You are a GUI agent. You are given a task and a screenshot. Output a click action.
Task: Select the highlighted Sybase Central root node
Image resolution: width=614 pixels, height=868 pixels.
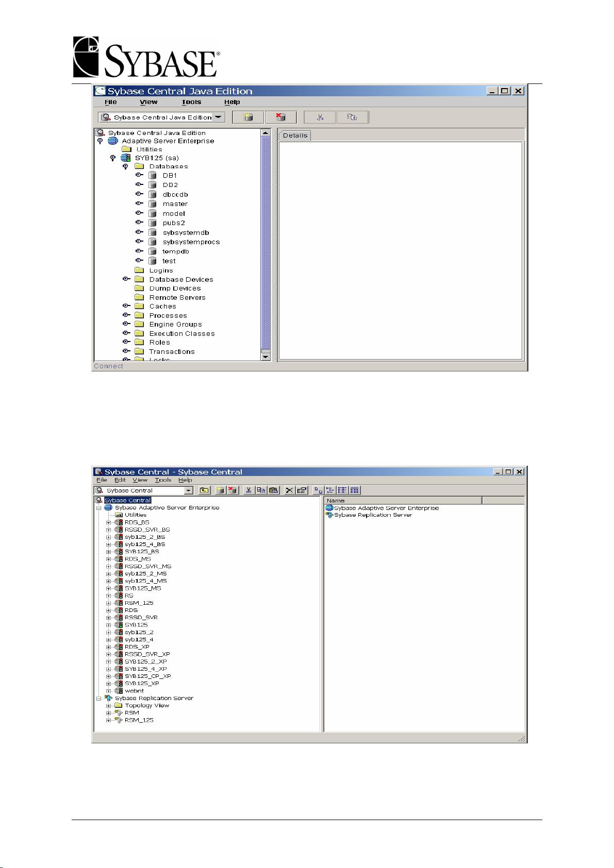[x=127, y=500]
